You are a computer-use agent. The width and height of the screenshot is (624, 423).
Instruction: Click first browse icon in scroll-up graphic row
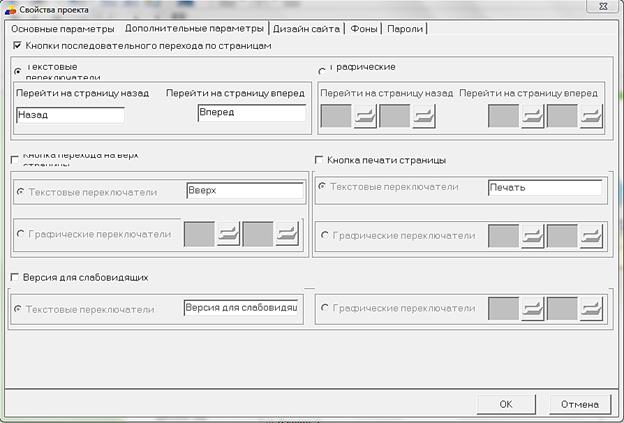pos(230,235)
